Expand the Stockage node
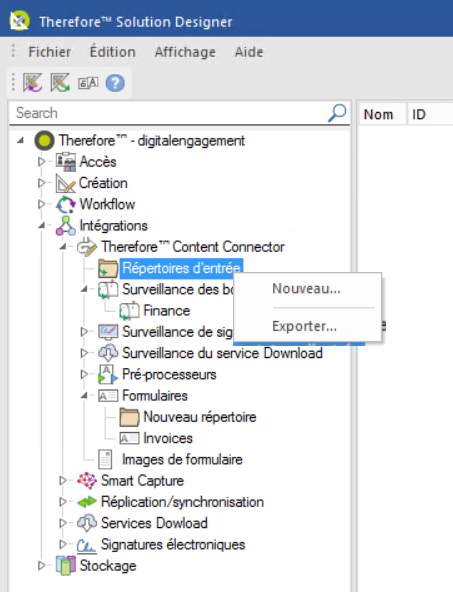The image size is (453, 592). click(42, 566)
